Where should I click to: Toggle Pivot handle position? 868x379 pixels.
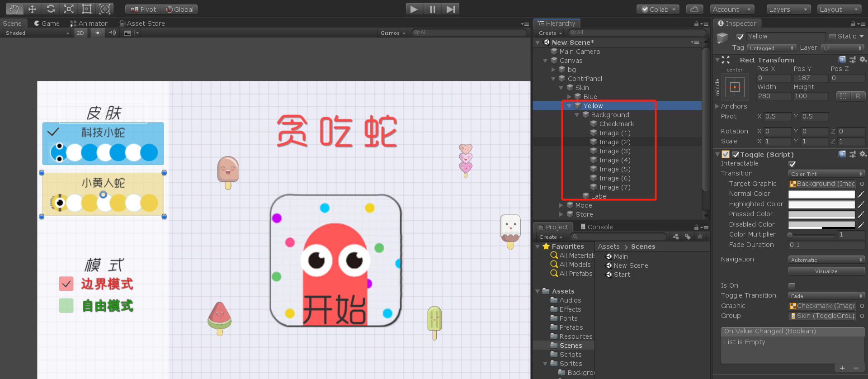tap(143, 9)
